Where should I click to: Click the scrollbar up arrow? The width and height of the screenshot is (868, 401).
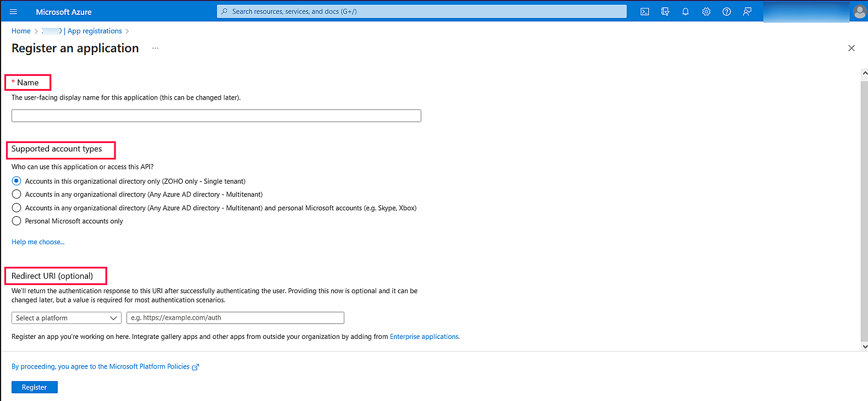864,73
